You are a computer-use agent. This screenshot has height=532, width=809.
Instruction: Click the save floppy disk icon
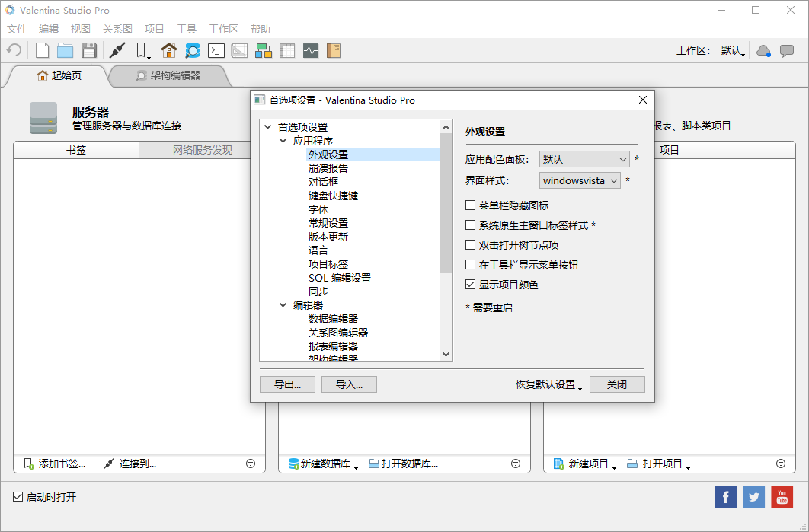point(89,50)
